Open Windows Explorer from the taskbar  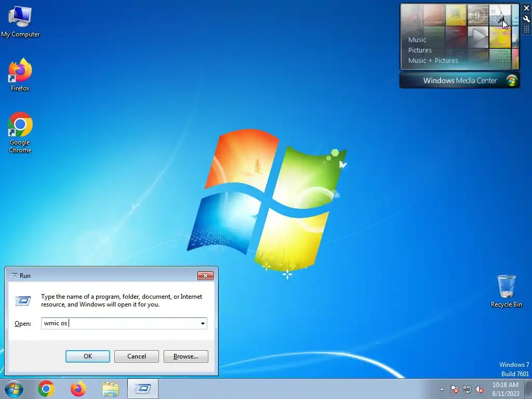coord(111,389)
